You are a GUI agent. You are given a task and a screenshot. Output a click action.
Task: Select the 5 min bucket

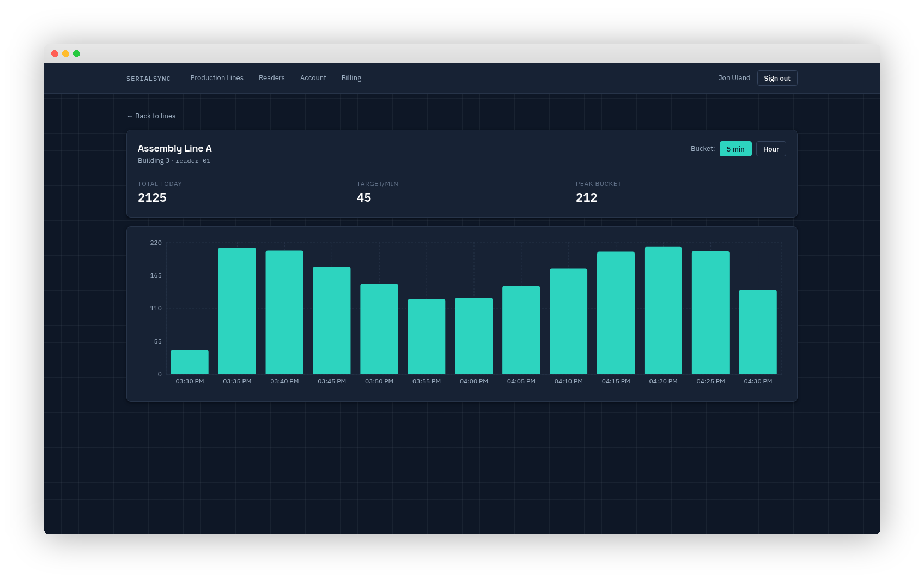point(735,149)
